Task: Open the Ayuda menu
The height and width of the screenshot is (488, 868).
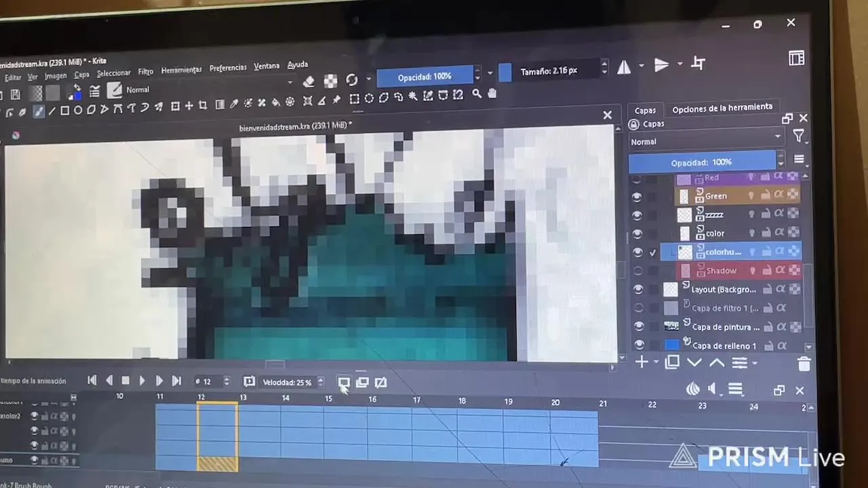Action: pos(298,65)
